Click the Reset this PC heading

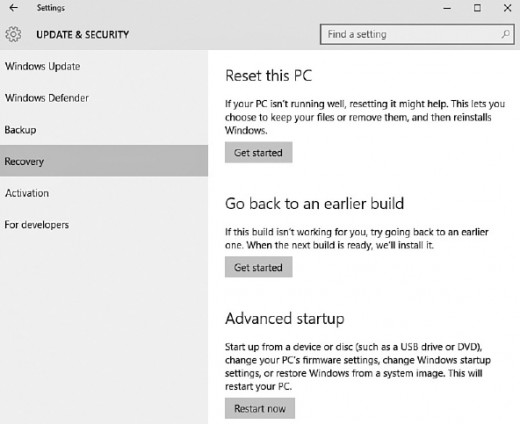[x=269, y=75]
